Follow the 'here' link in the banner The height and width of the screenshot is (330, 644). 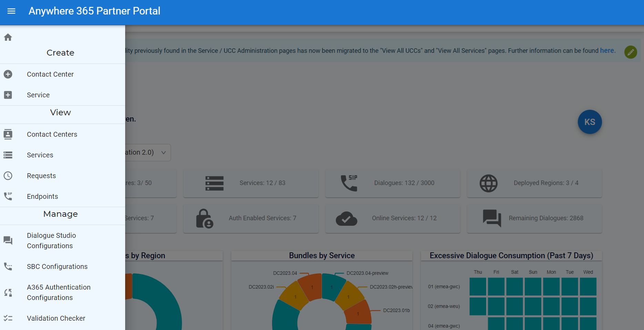click(x=607, y=50)
